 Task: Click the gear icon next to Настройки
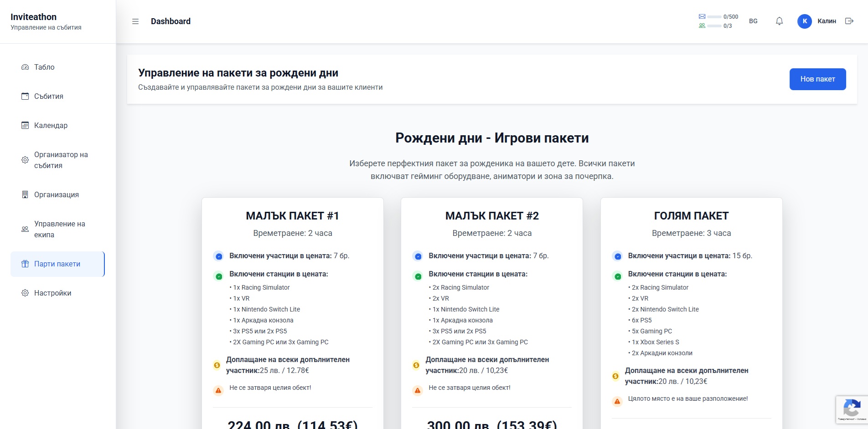(24, 293)
